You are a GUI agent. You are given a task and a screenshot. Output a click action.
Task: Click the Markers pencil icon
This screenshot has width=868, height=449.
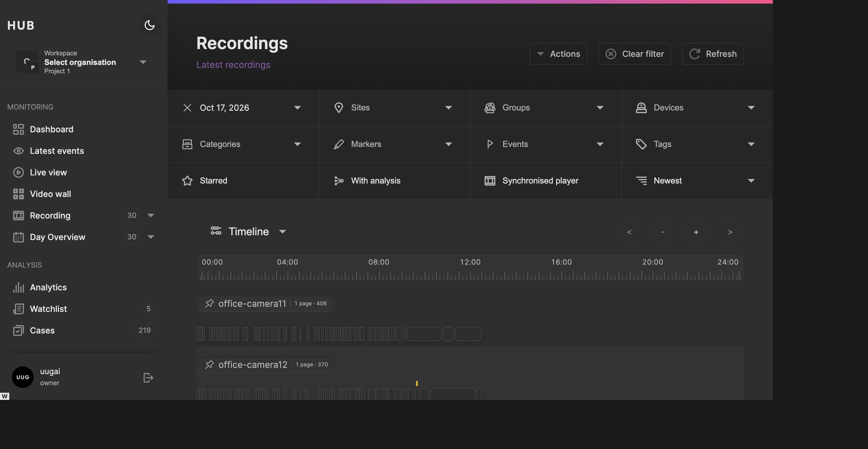point(339,144)
